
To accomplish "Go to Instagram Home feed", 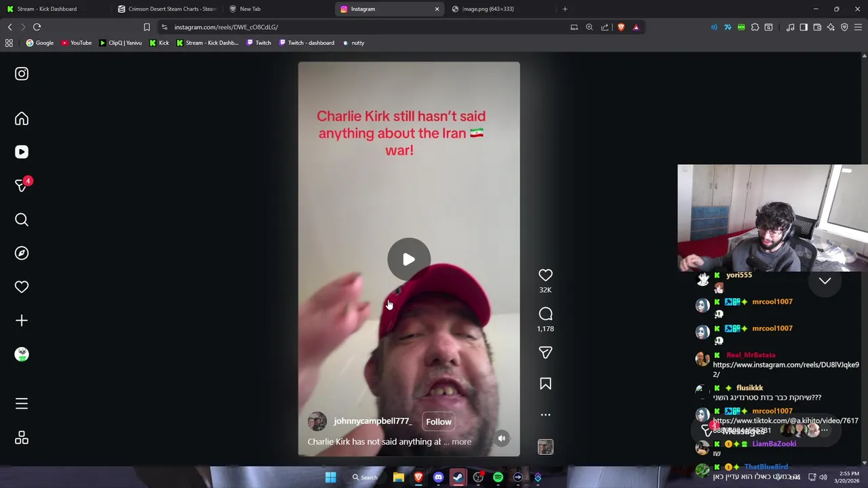I will pos(22,119).
